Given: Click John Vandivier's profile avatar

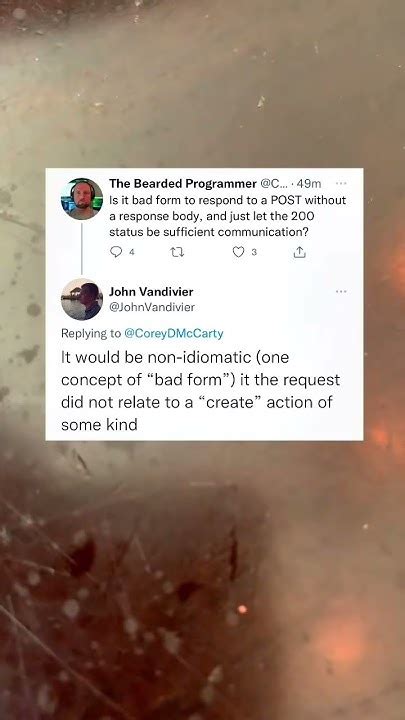Looking at the screenshot, I should (x=82, y=299).
